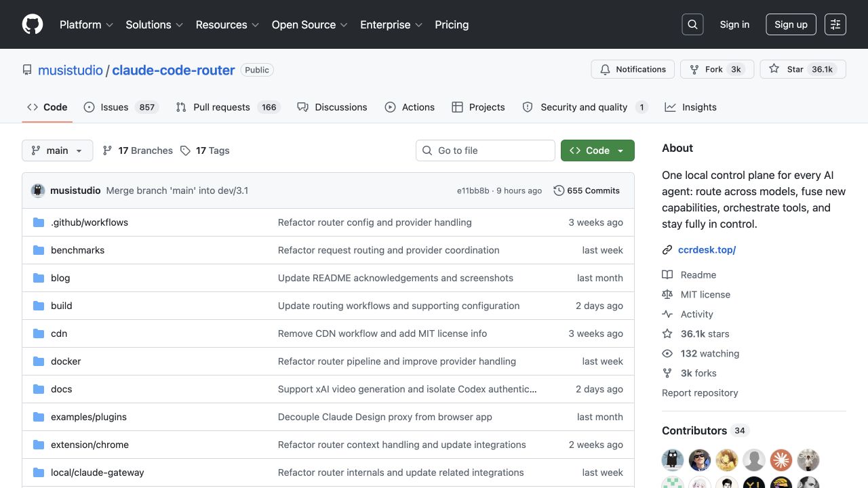This screenshot has width=868, height=488.
Task: Click 'Merge branch main into dev/3.1' commit message
Action: (177, 190)
